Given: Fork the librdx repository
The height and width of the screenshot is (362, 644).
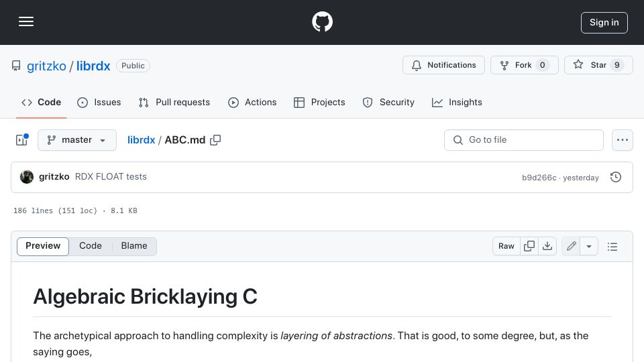Looking at the screenshot, I should pyautogui.click(x=524, y=65).
